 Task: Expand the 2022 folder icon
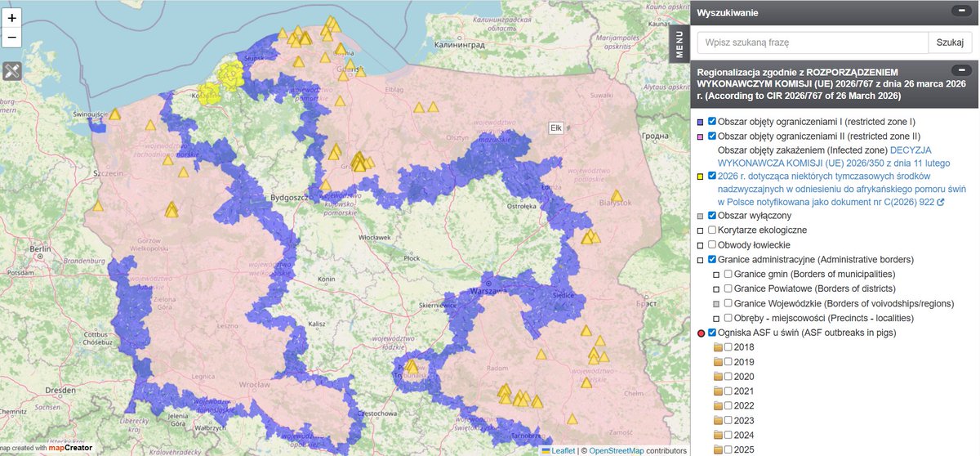click(x=718, y=405)
